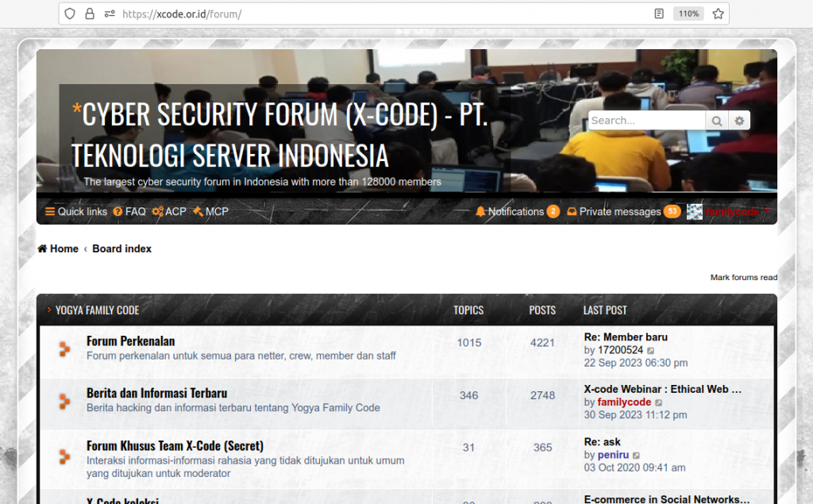The image size is (813, 504).
Task: Click the Forum Khusus Team X-Code status icon
Action: pyautogui.click(x=64, y=456)
